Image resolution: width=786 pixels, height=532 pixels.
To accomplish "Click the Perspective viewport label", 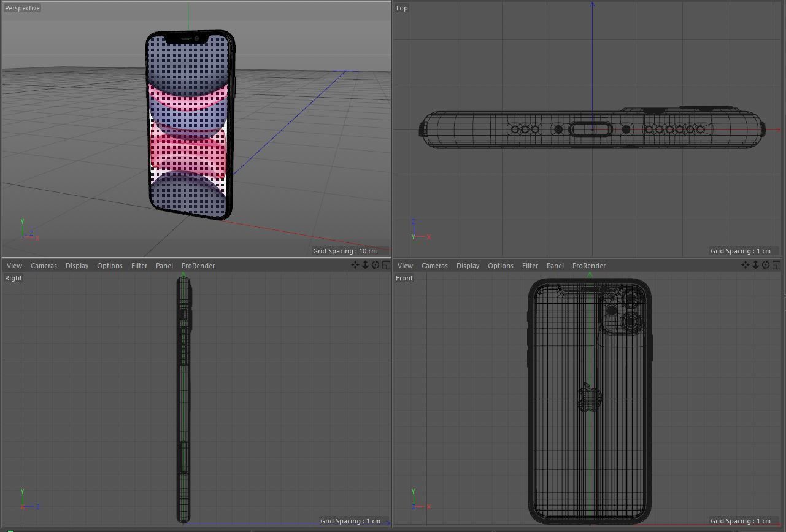I will 22,8.
